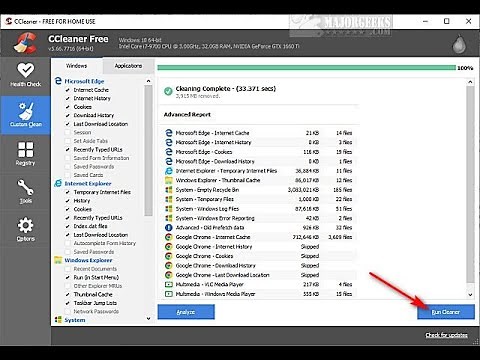
Task: Click CCleaner icon in the title bar
Action: 9,21
